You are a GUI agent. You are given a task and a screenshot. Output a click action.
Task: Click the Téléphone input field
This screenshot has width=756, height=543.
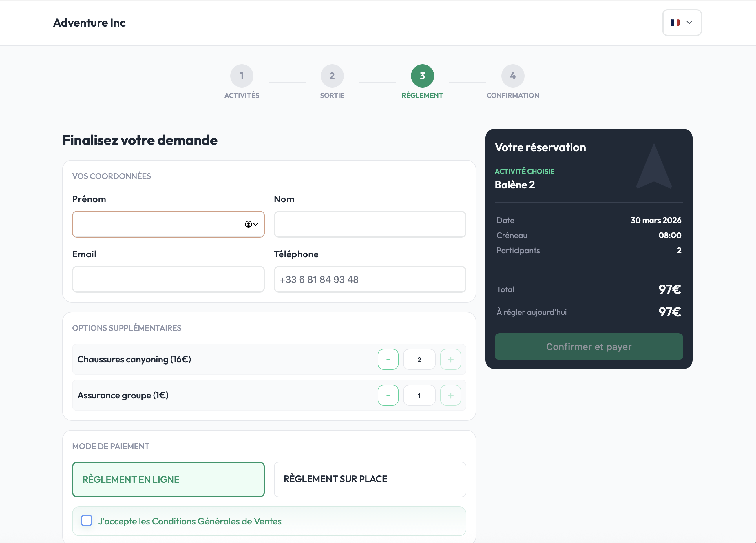click(370, 279)
